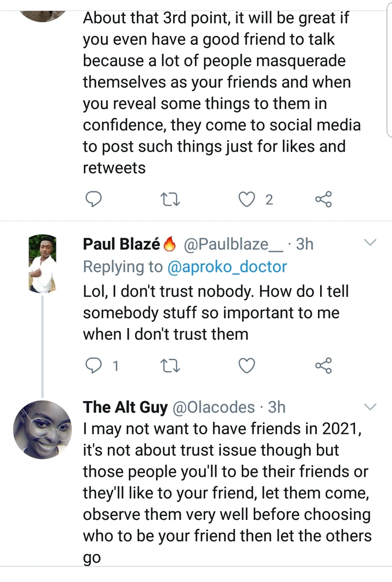392x582 pixels.
Task: Reply to Paul Blazé's tweet
Action: (x=95, y=366)
